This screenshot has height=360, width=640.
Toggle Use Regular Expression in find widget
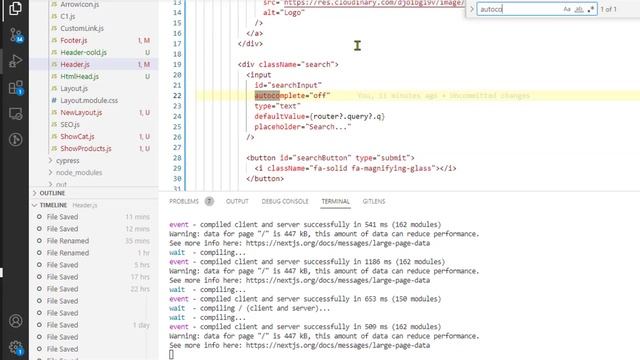[591, 9]
